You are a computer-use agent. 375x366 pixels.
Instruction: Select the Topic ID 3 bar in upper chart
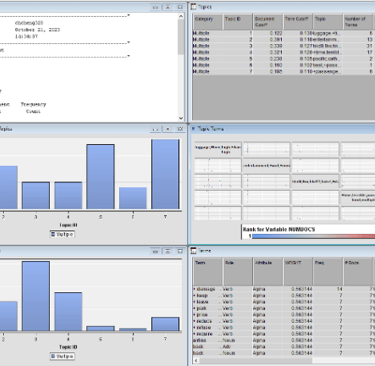tap(36, 196)
